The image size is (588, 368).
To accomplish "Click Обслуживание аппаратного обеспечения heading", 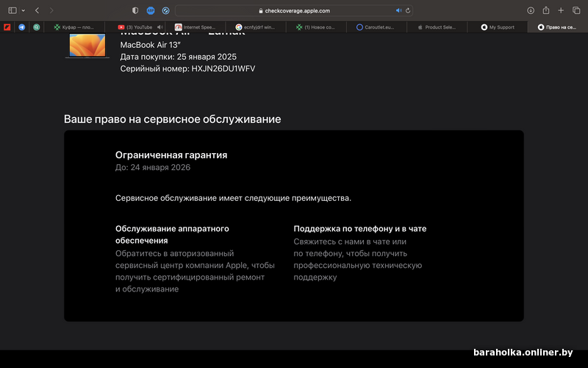I will click(x=172, y=234).
